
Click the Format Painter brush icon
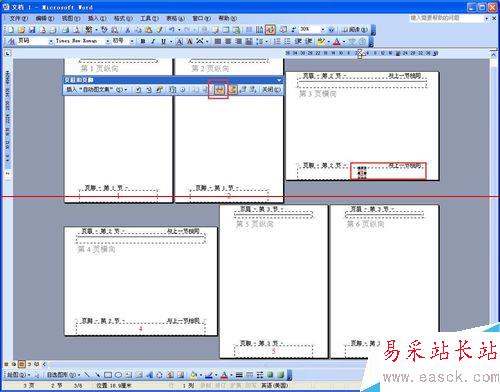[x=160, y=30]
